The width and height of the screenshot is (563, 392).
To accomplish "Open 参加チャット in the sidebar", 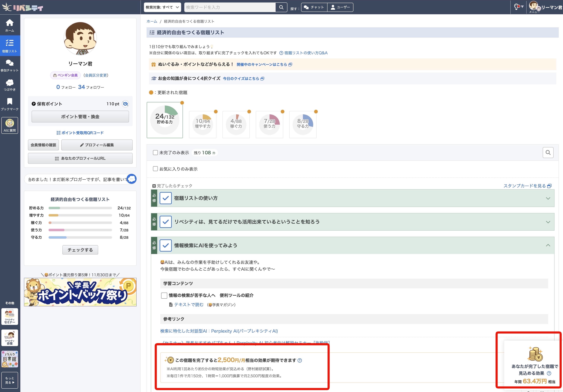I will 10,65.
